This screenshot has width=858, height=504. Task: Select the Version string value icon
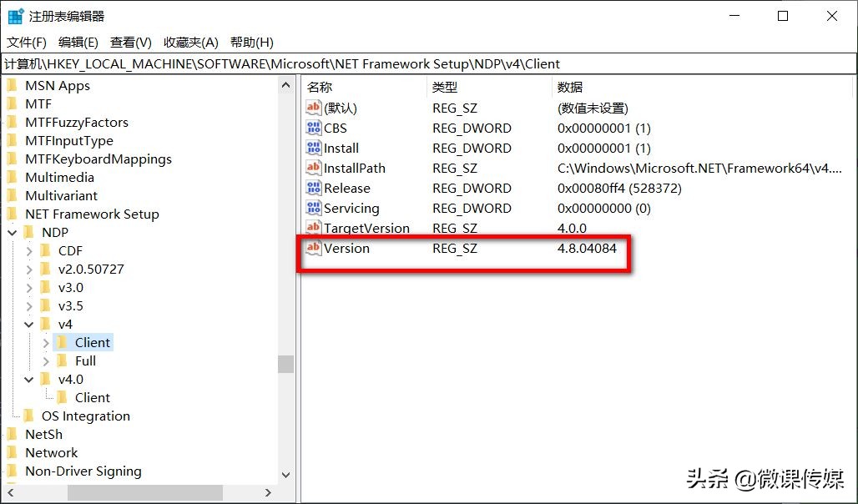click(312, 248)
